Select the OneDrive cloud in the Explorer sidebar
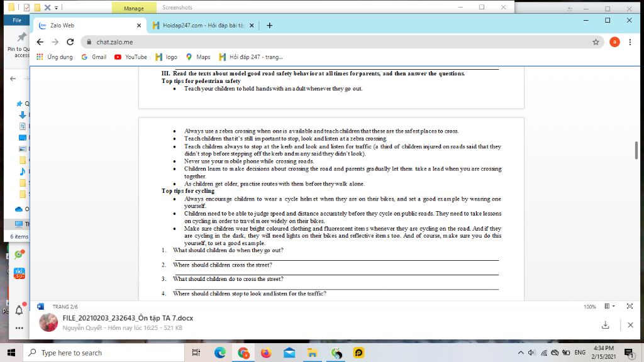644x362 pixels. [18, 209]
